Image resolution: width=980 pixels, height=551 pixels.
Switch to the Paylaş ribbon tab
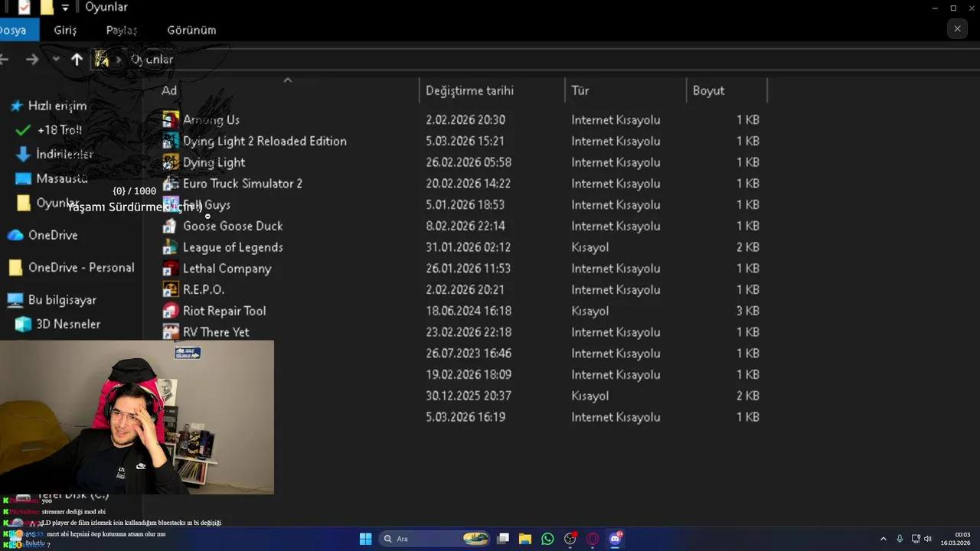[x=122, y=31]
